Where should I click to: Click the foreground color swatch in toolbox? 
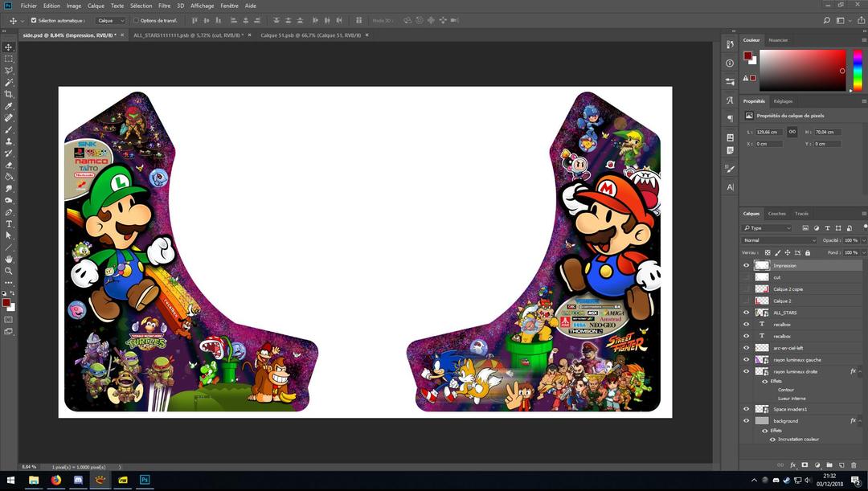6,302
